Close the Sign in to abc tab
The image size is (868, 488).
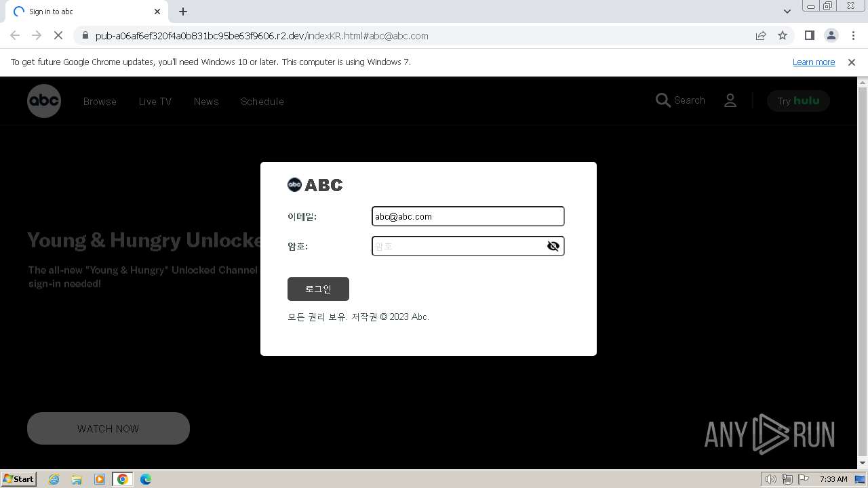(157, 12)
